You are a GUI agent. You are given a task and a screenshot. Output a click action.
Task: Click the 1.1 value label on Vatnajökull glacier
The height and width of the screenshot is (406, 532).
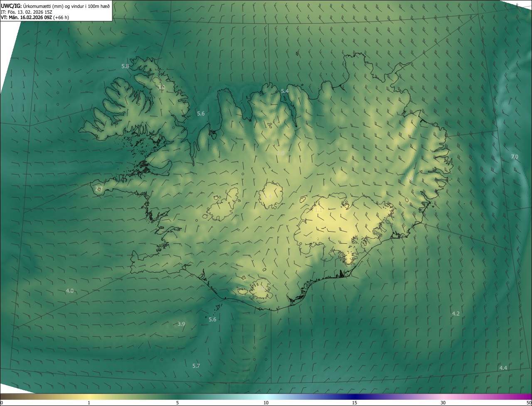(x=318, y=210)
